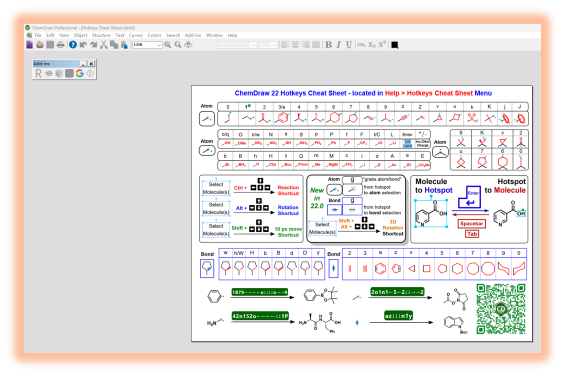Click the black text color swatch
The height and width of the screenshot is (377, 565).
(395, 45)
